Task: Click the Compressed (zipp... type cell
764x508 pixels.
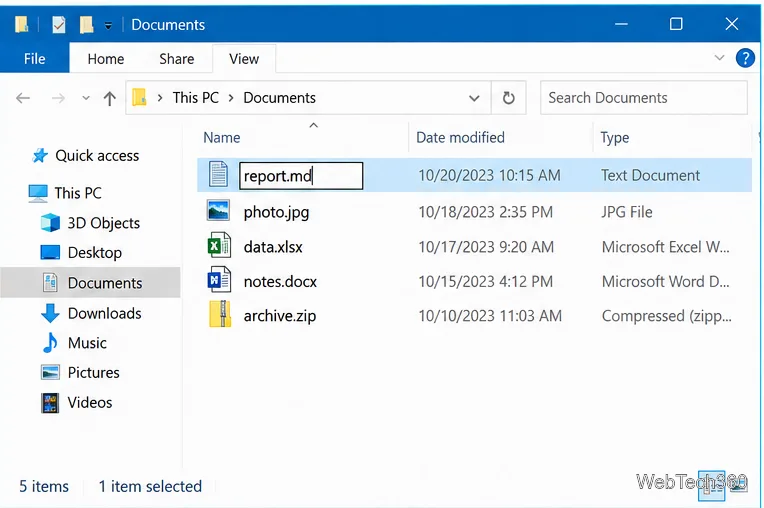Action: click(667, 316)
